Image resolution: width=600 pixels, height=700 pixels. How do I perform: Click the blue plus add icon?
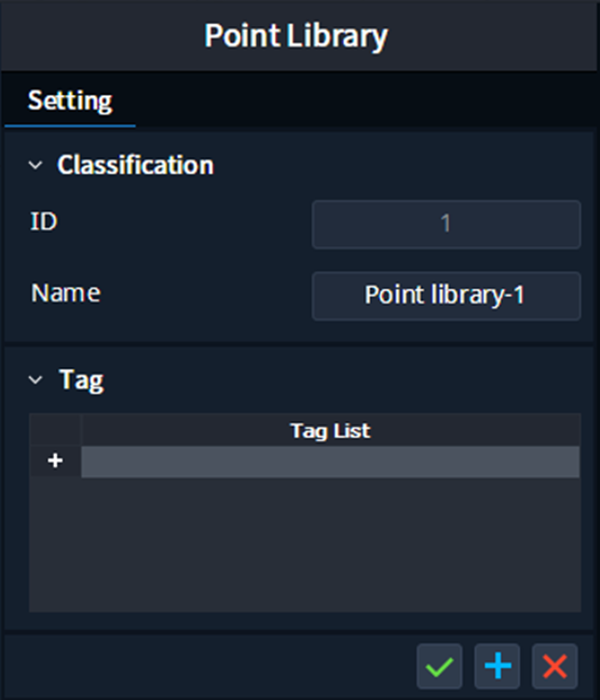pyautogui.click(x=497, y=666)
